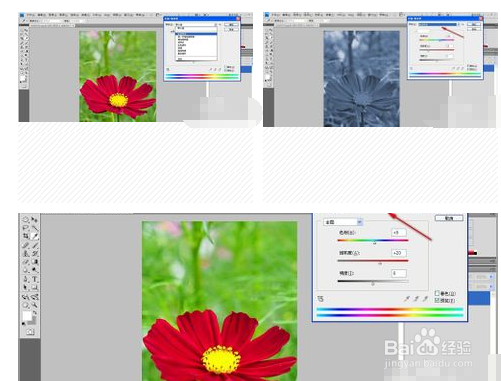
Task: Click the Cancel button in top-right dialog
Action: pyautogui.click(x=474, y=29)
